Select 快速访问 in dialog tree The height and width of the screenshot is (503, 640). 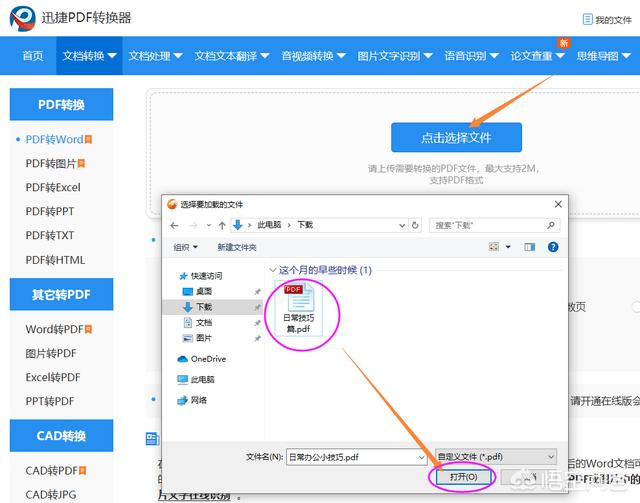pyautogui.click(x=206, y=276)
